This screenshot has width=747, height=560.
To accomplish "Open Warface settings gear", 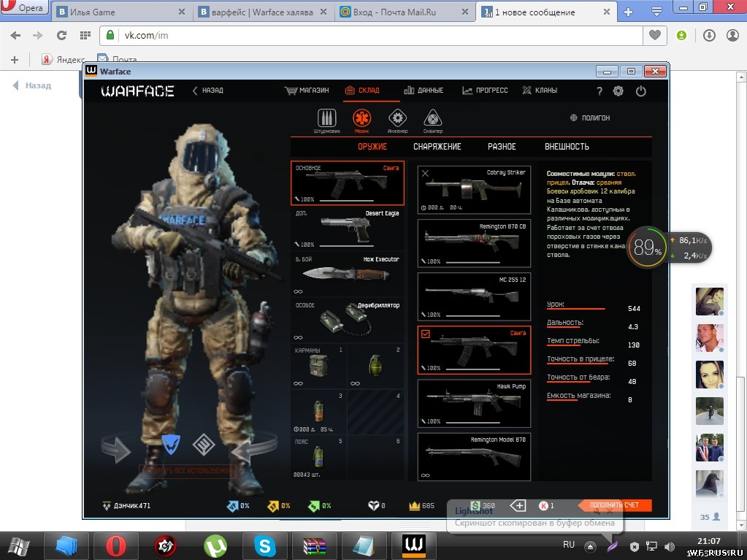I will [x=618, y=91].
